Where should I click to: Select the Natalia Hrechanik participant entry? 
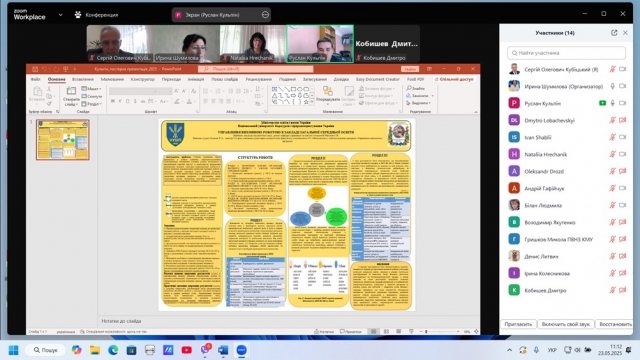[567, 154]
